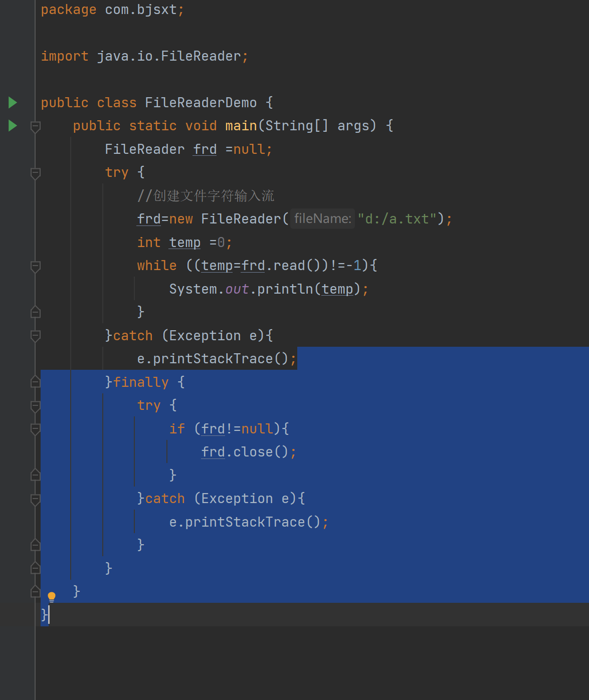Collapse the main method fold marker
This screenshot has height=700, width=589.
coord(36,127)
